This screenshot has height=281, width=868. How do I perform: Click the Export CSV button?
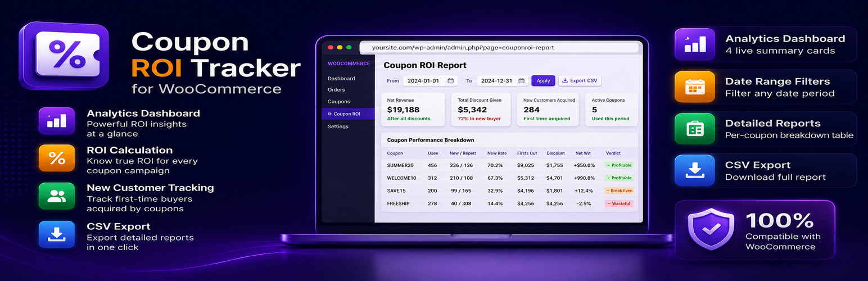(580, 81)
